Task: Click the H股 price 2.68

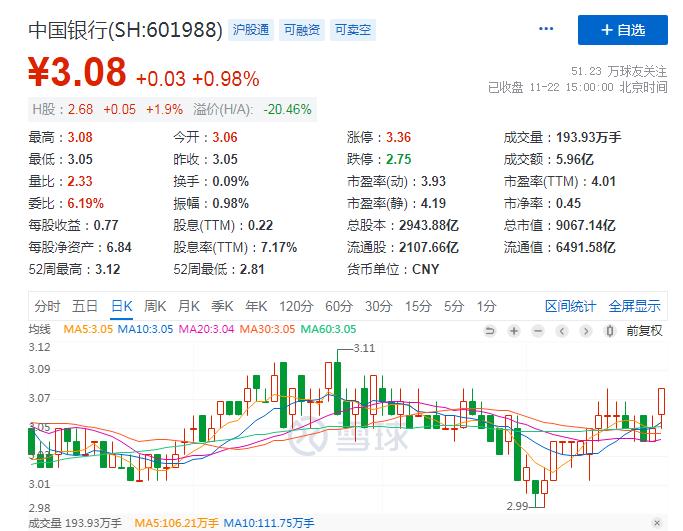Action: click(80, 109)
